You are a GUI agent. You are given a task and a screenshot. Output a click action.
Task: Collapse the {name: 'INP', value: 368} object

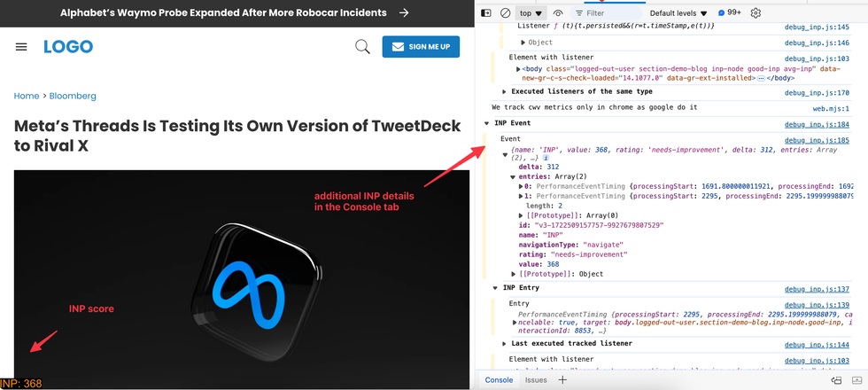[505, 155]
